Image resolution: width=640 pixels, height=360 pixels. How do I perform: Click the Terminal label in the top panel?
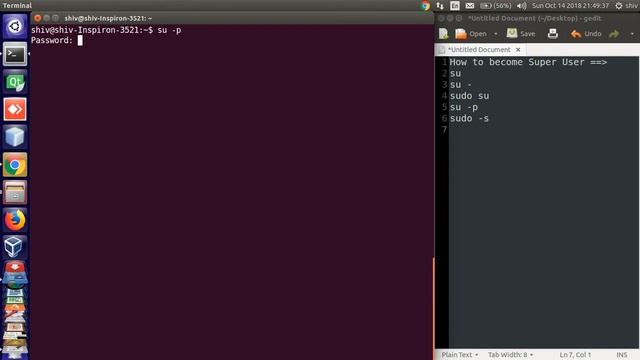point(17,6)
